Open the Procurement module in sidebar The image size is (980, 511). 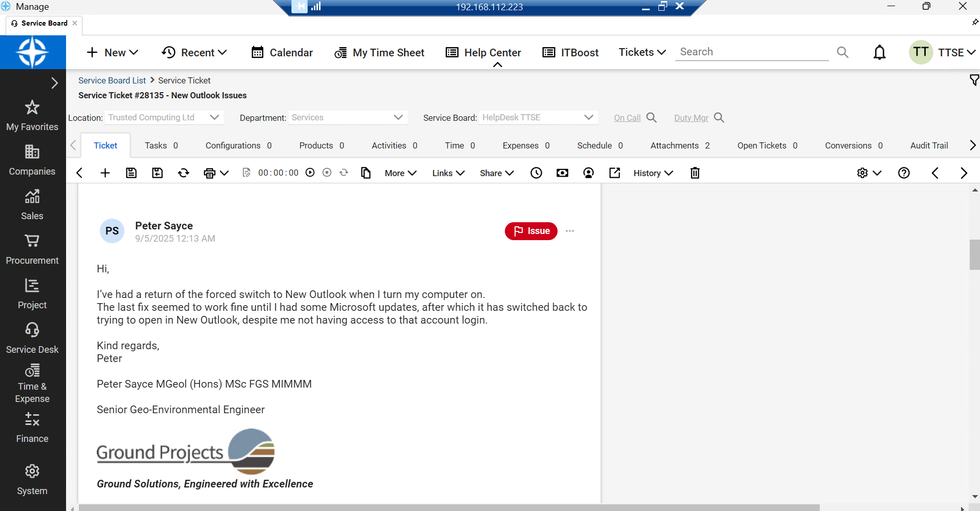32,249
